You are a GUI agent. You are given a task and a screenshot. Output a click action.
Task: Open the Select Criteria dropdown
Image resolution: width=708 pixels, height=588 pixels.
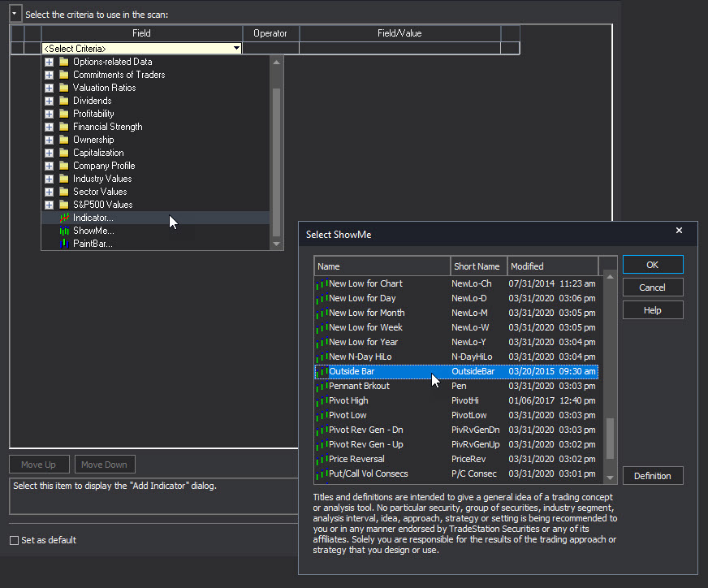(x=236, y=48)
